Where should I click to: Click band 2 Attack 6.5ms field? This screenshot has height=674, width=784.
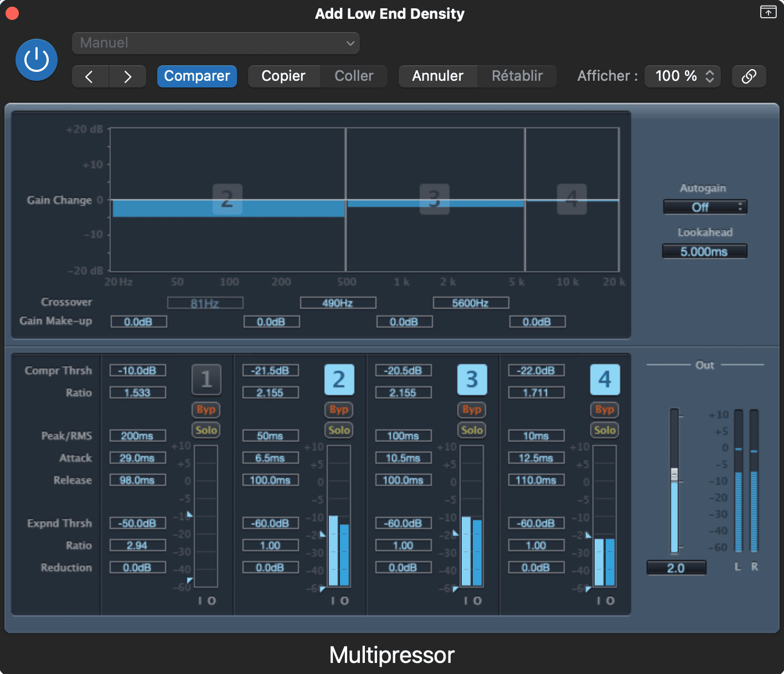(270, 458)
